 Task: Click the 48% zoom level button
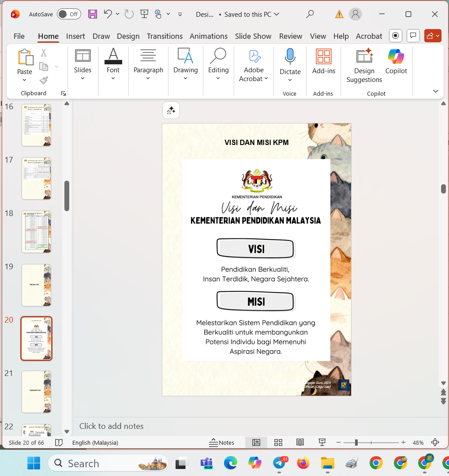click(x=418, y=443)
